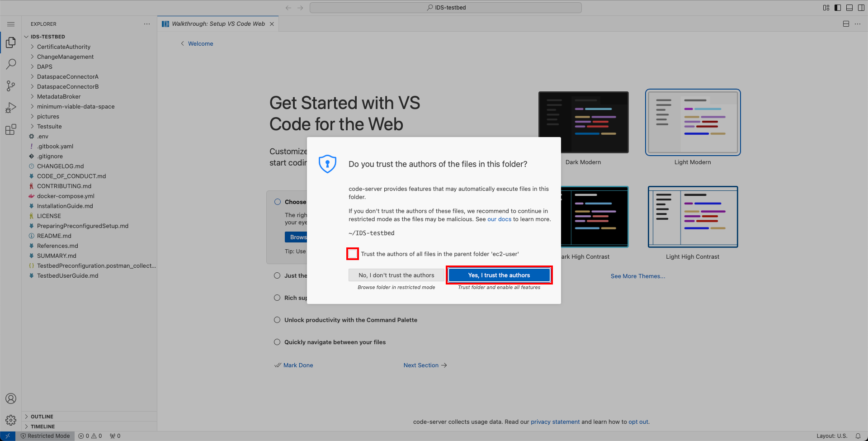Screen dimensions: 868x441
Task: Click the IDS-testbed command center search box
Action: 446,8
